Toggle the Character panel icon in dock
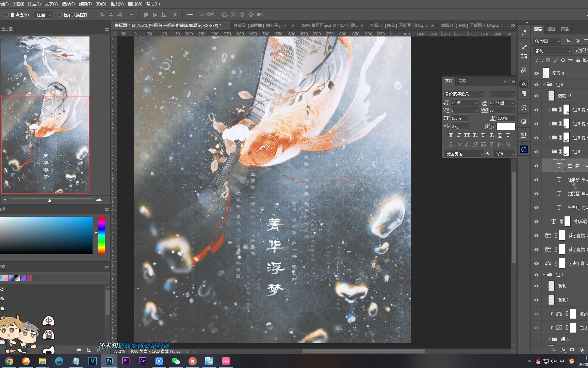This screenshot has width=588, height=368. [524, 84]
